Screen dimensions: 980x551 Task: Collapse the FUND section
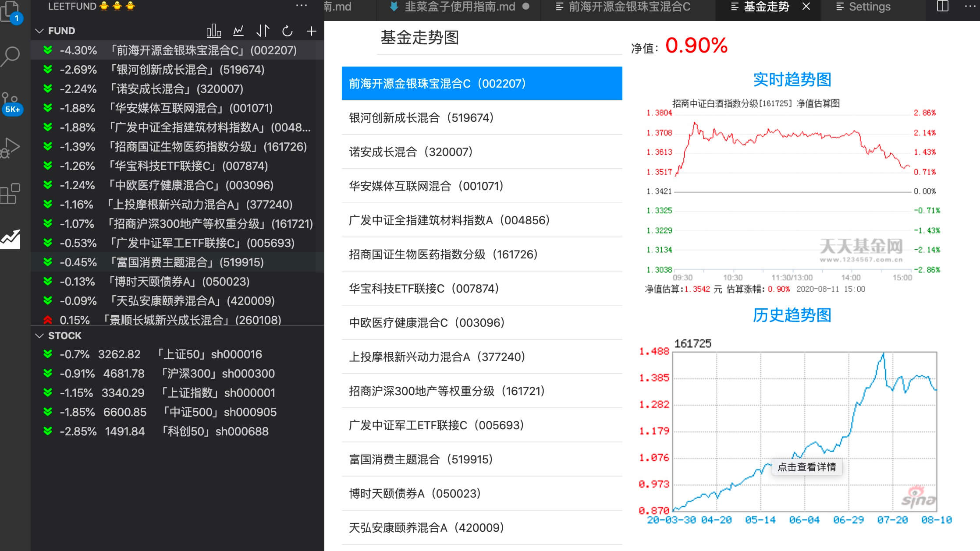pos(39,31)
